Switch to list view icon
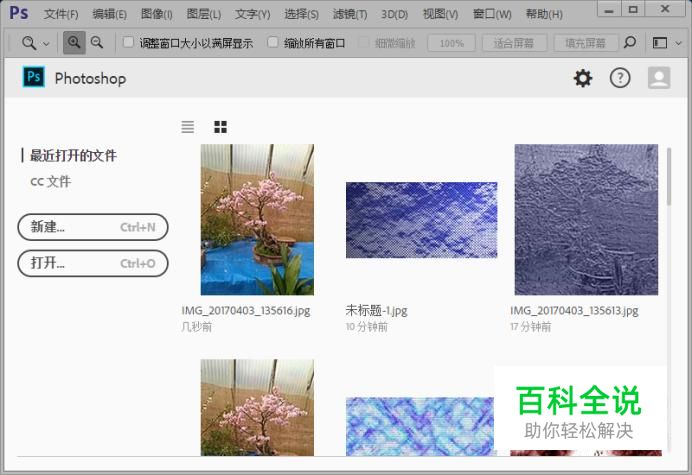The height and width of the screenshot is (475, 692). (x=188, y=127)
